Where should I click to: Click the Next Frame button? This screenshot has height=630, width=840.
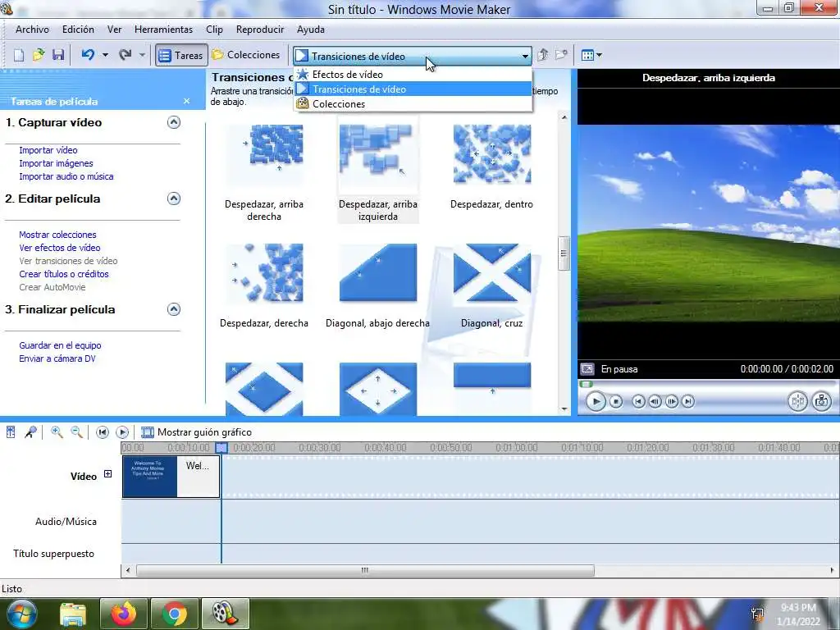coord(671,401)
